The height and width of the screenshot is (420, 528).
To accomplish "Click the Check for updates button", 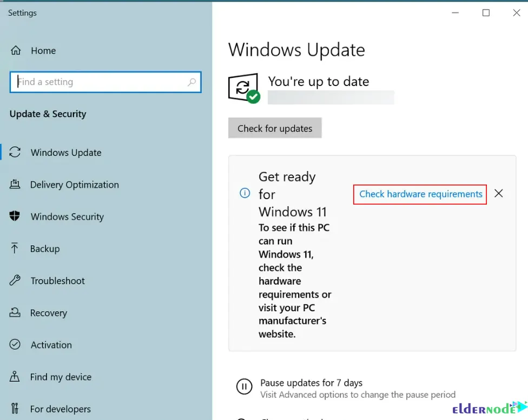I will (275, 128).
